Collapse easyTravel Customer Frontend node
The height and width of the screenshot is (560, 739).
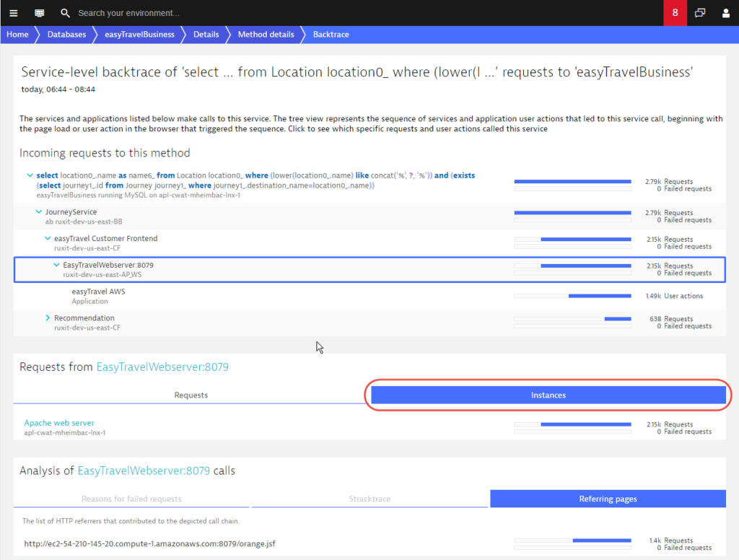pos(48,239)
